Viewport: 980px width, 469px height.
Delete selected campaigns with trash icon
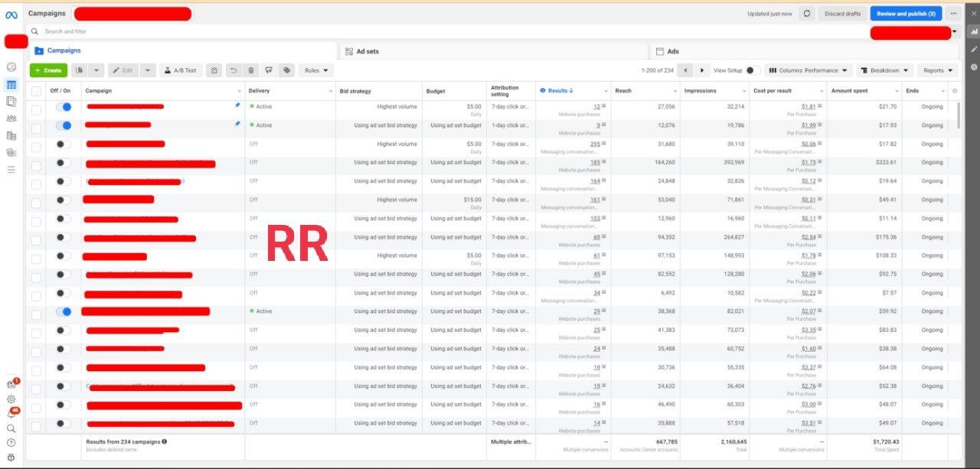(x=251, y=70)
